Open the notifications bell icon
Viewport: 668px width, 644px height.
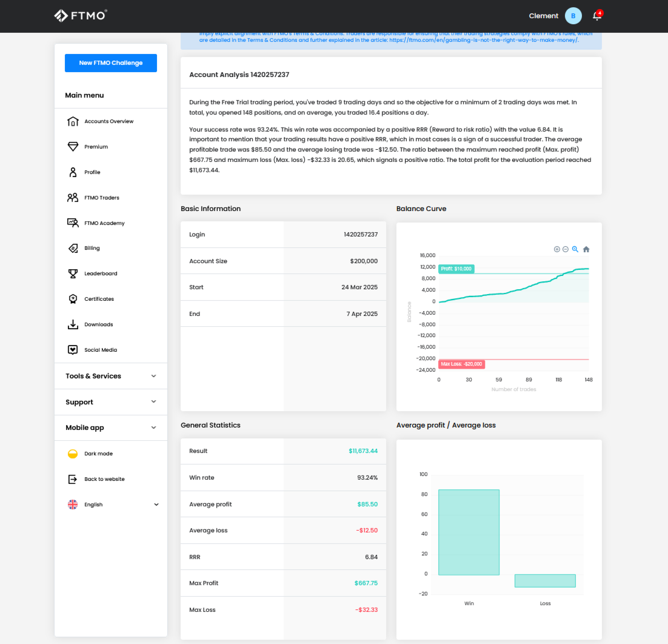pos(597,16)
